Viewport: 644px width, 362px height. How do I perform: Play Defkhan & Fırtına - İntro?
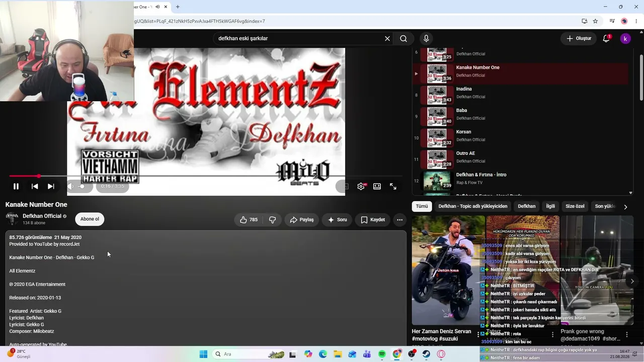pyautogui.click(x=520, y=181)
